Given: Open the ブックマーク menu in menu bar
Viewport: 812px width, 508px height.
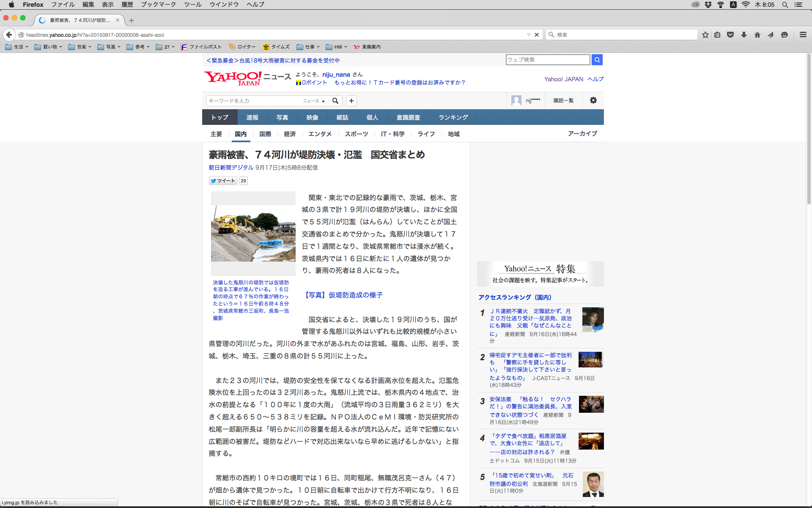Looking at the screenshot, I should [x=158, y=4].
